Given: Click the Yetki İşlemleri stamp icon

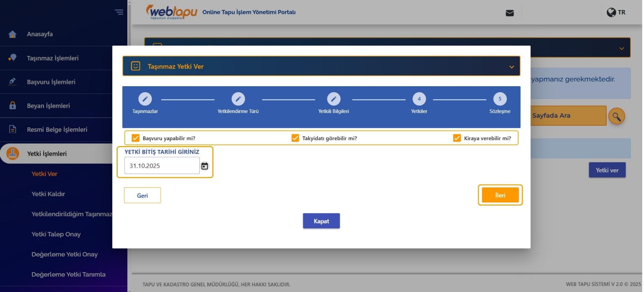Looking at the screenshot, I should point(13,153).
